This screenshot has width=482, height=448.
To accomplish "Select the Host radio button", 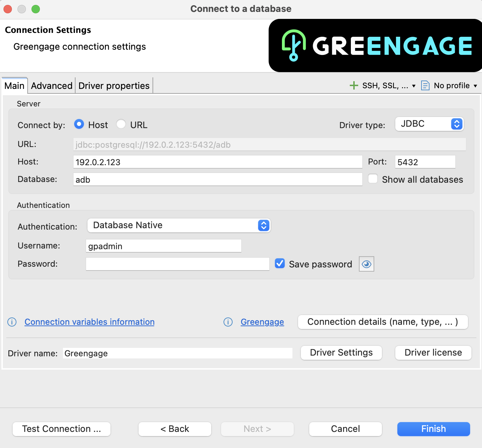I will click(79, 124).
